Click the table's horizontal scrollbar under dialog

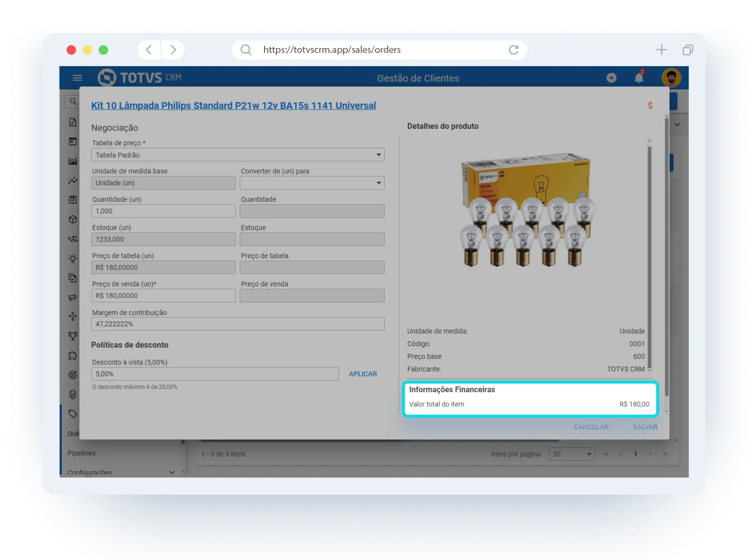coord(379,441)
